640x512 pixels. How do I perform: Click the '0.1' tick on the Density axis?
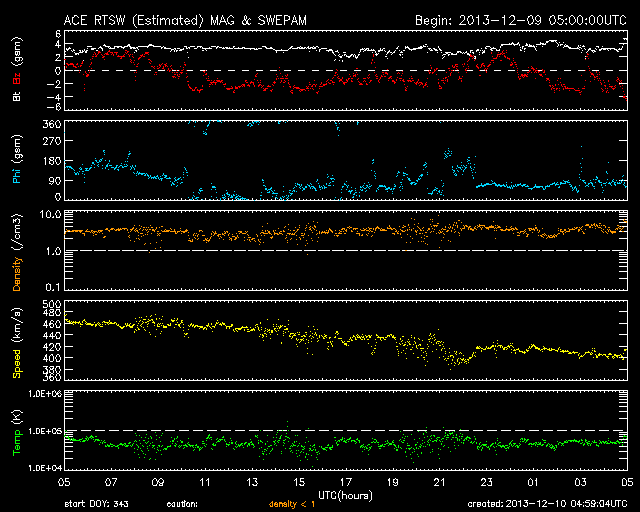(53, 287)
